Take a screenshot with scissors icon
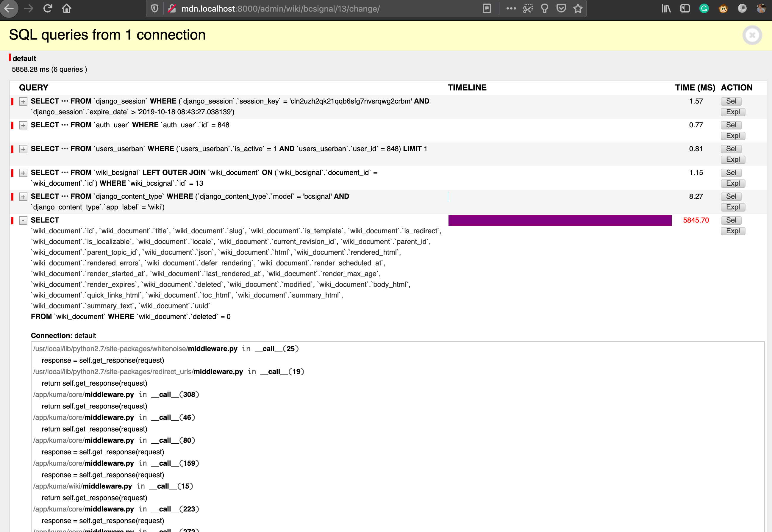Viewport: 772px width, 532px height. pyautogui.click(x=528, y=9)
